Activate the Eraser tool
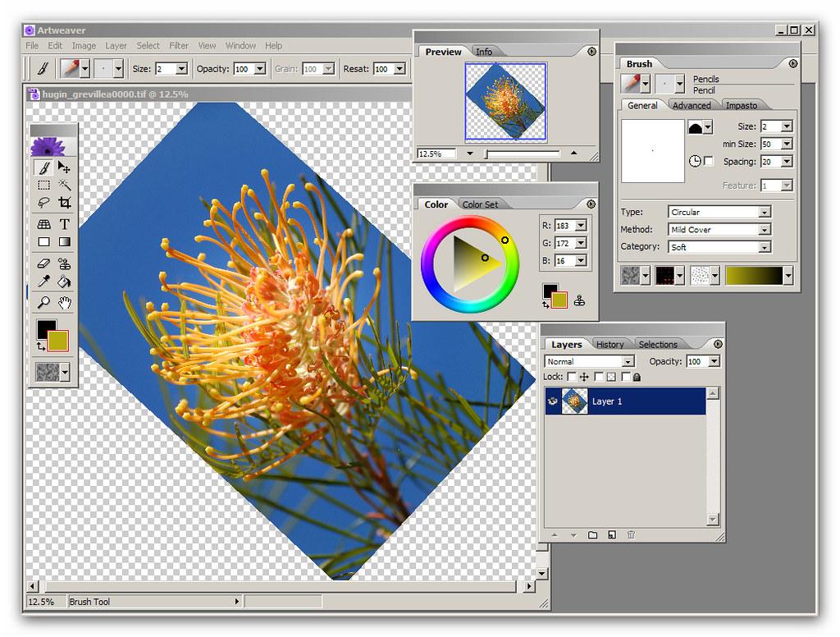The image size is (840, 637). [x=44, y=264]
